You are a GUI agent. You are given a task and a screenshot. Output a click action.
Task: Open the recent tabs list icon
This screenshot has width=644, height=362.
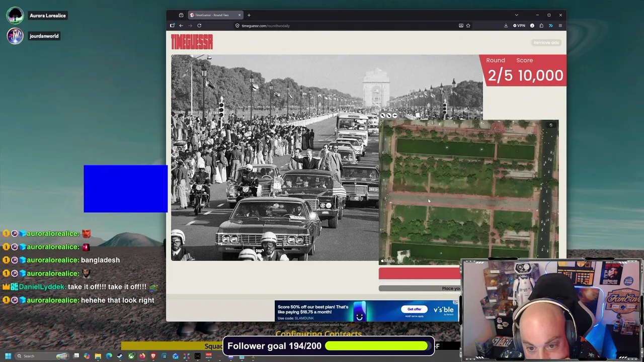(x=181, y=15)
